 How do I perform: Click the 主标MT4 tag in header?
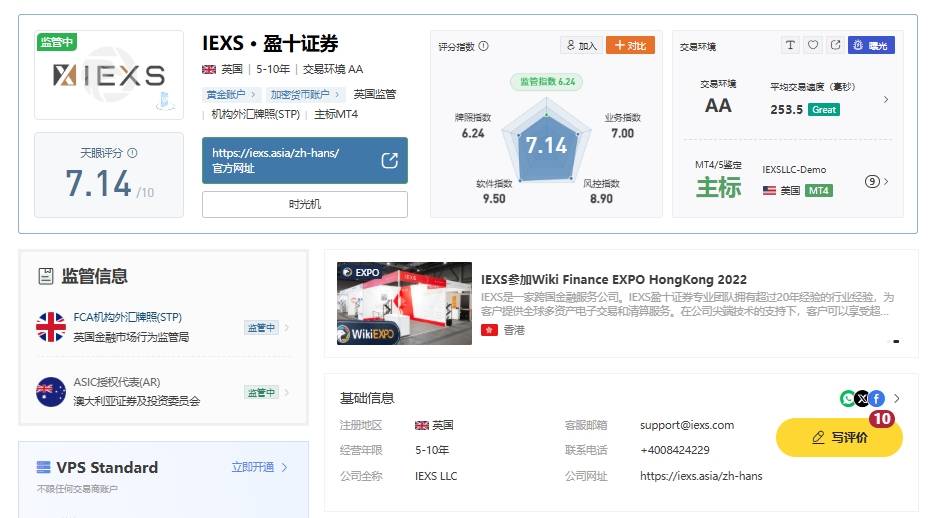(336, 114)
